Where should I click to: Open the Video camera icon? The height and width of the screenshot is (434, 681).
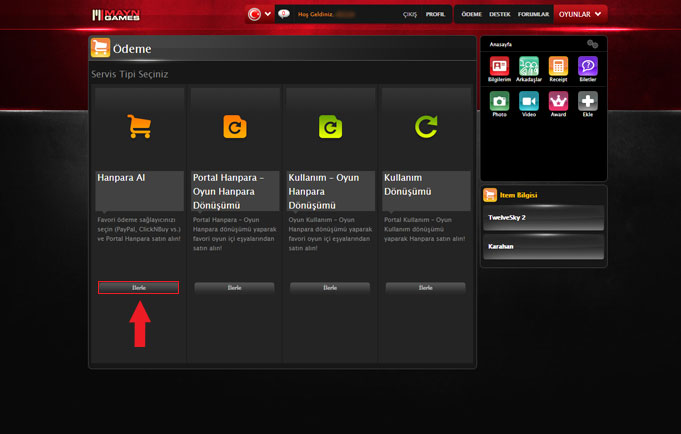point(529,101)
